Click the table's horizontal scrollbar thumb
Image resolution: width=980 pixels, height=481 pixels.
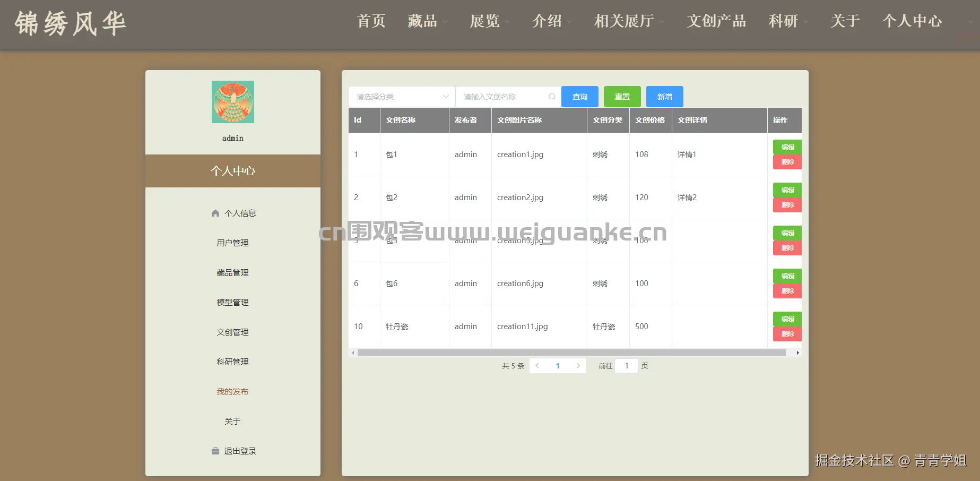(x=571, y=353)
